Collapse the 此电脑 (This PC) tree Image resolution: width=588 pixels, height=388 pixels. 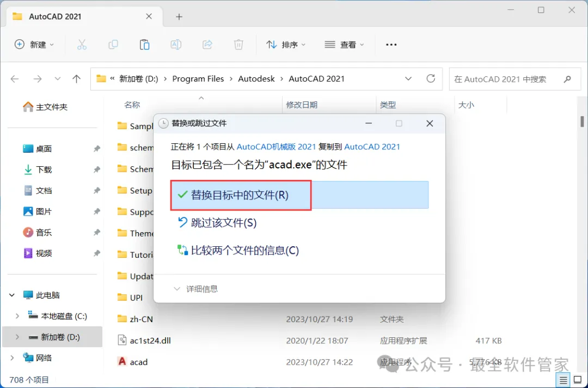12,295
